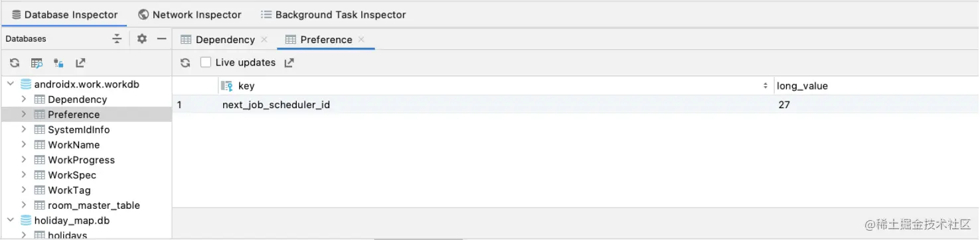The height and width of the screenshot is (240, 980).
Task: Hide the Databases panel with minus icon
Action: pyautogui.click(x=161, y=39)
